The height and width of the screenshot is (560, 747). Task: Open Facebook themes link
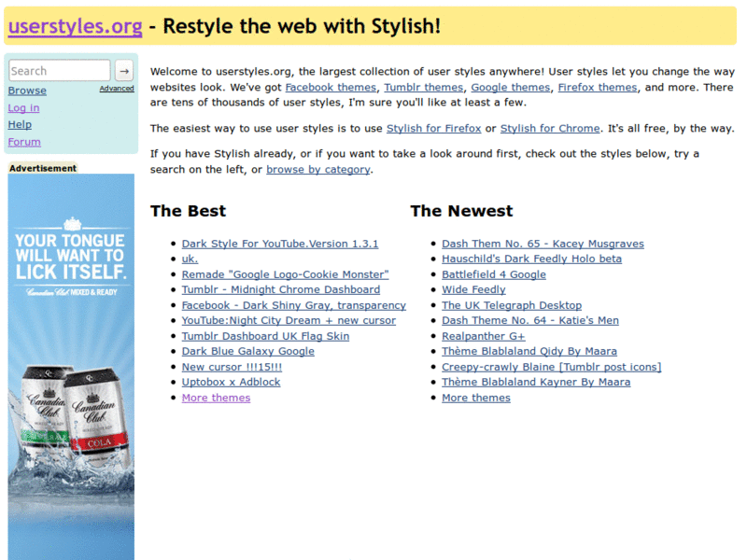pos(331,87)
